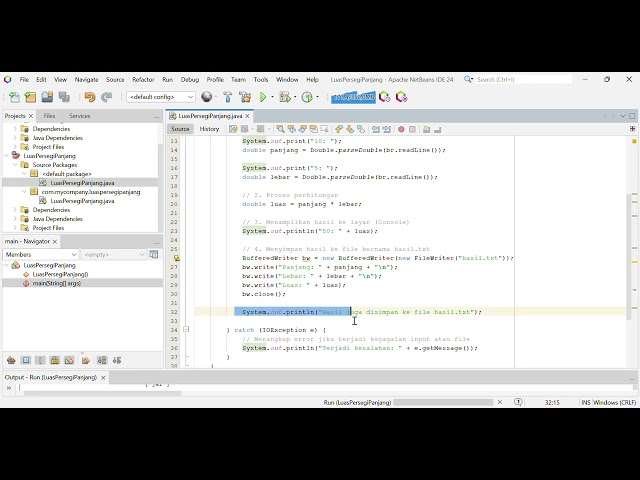Open the default config dropdown
This screenshot has height=480, width=640.
tap(161, 97)
